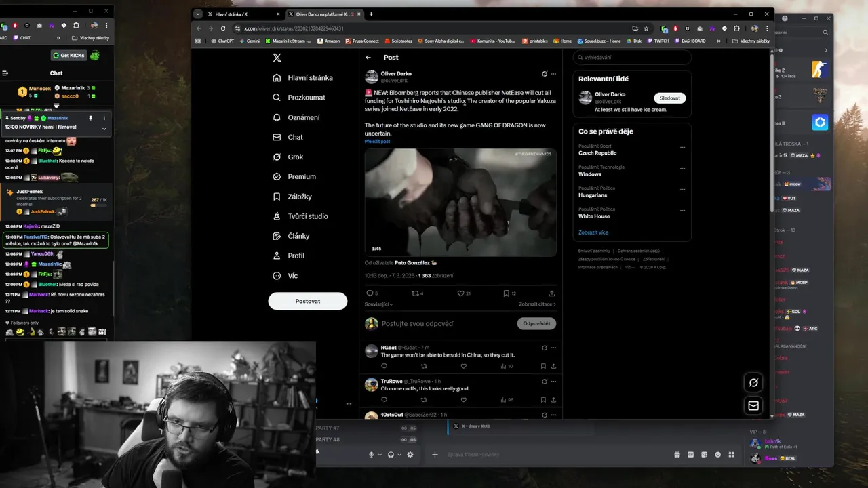Share the main post icon
The height and width of the screenshot is (488, 868).
tap(552, 293)
